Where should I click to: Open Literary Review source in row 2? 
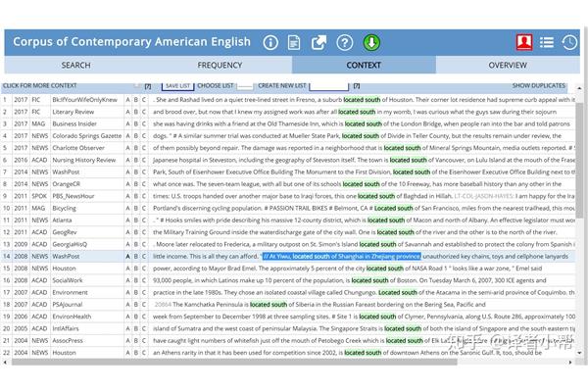73,112
